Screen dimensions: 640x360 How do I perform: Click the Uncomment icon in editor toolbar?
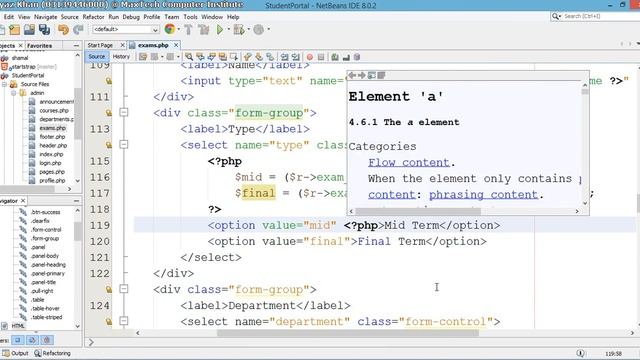click(346, 57)
